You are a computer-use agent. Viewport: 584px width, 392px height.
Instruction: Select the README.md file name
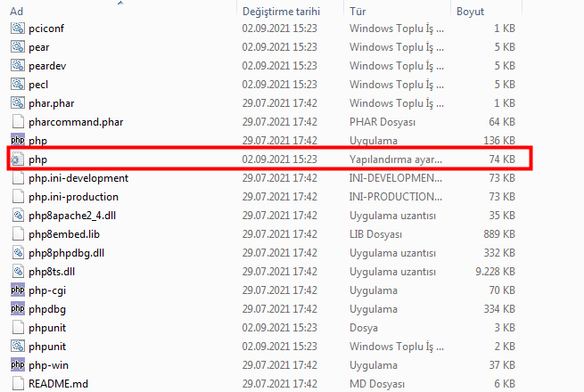(x=59, y=384)
